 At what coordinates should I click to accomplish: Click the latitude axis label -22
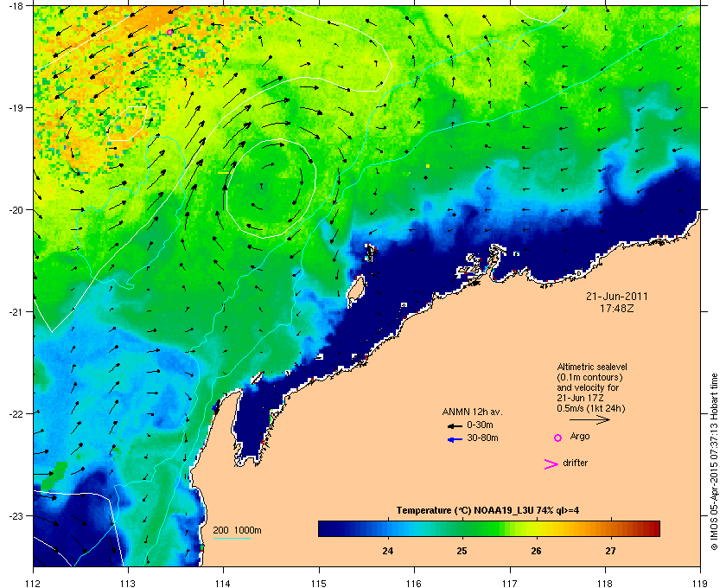(x=16, y=414)
